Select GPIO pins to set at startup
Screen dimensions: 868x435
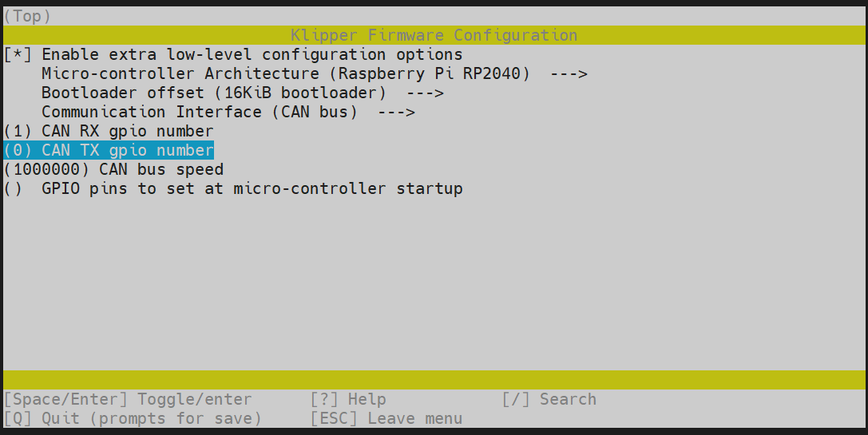tap(252, 189)
